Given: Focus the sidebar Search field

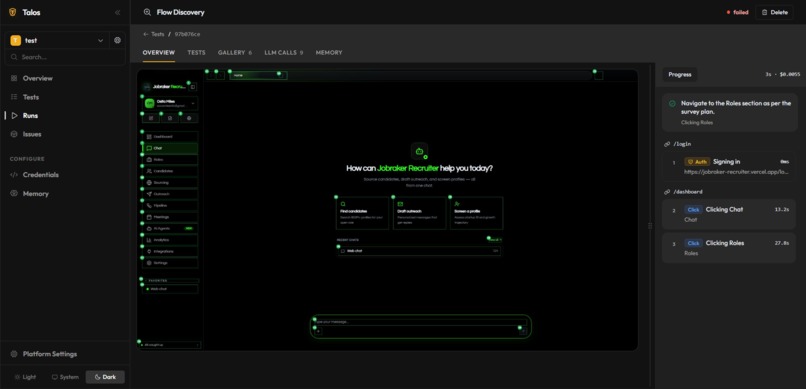Looking at the screenshot, I should (x=65, y=57).
